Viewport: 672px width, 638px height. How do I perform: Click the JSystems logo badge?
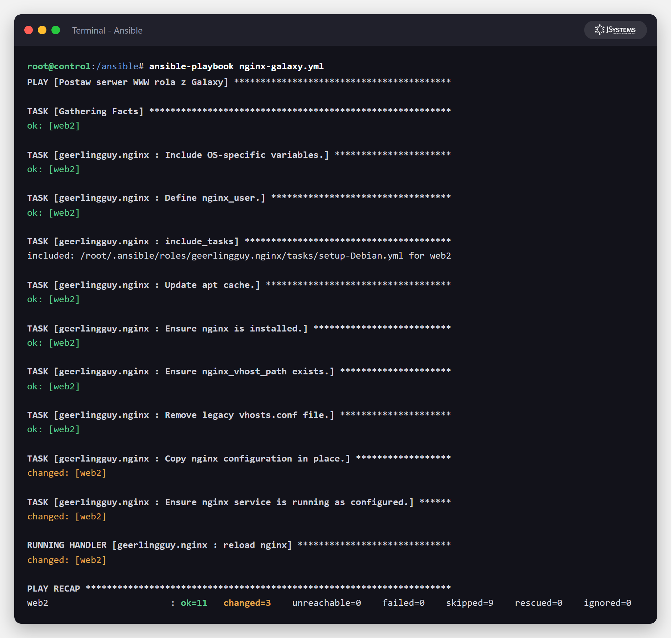tap(615, 30)
